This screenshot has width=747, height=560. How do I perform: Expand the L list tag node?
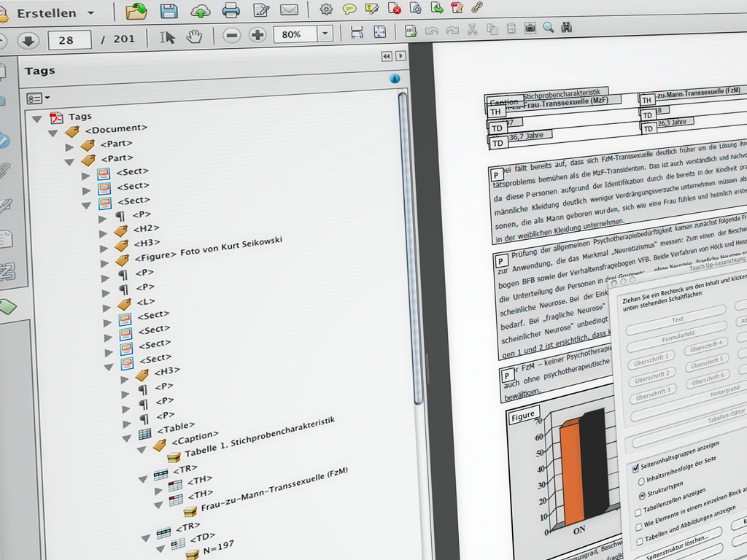[x=107, y=308]
